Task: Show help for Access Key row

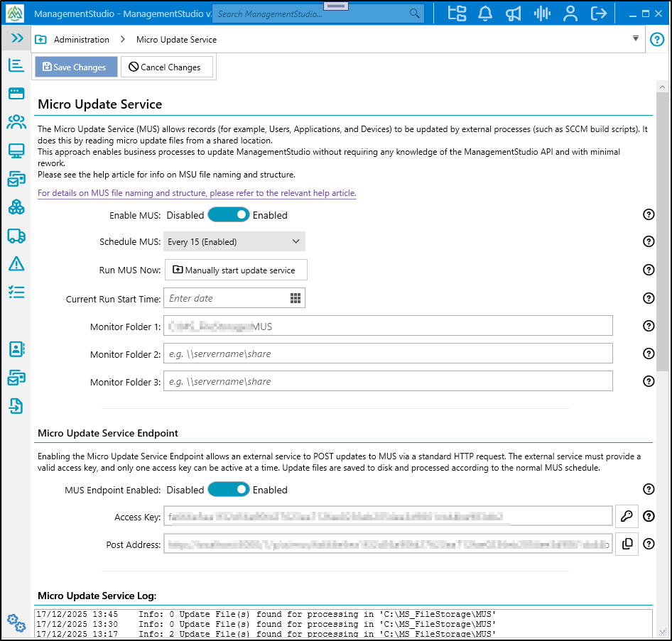Action: point(649,516)
